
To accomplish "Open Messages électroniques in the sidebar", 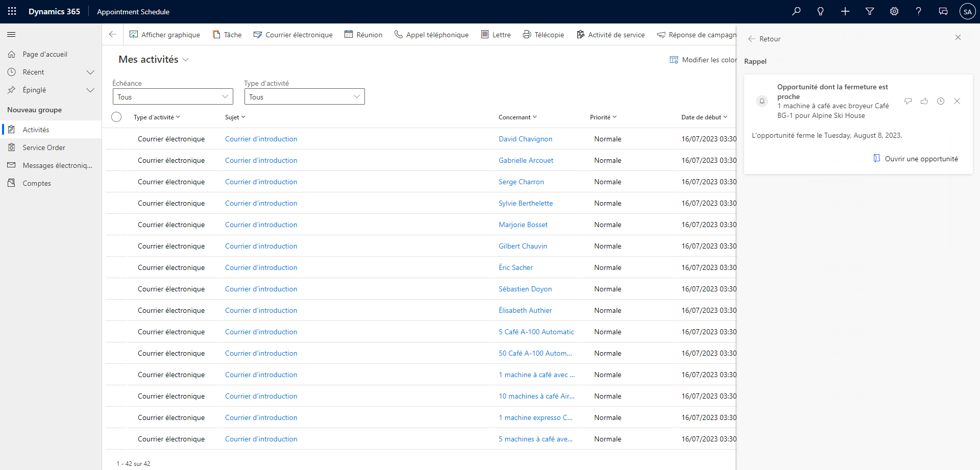I will (x=51, y=165).
